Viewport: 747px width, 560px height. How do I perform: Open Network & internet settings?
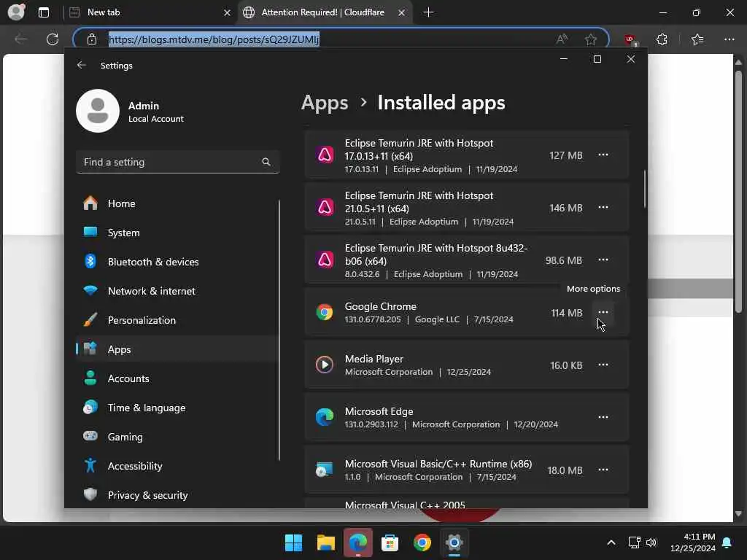tap(177, 291)
